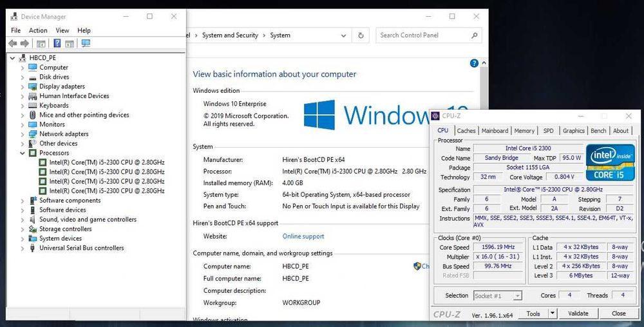The image size is (644, 327).
Task: Expand the System devices tree node
Action: 22,238
